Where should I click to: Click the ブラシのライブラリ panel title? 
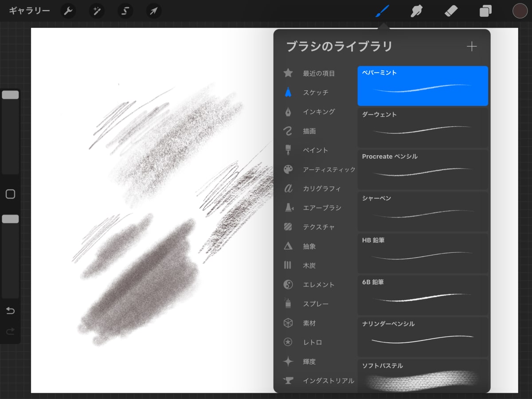[339, 47]
